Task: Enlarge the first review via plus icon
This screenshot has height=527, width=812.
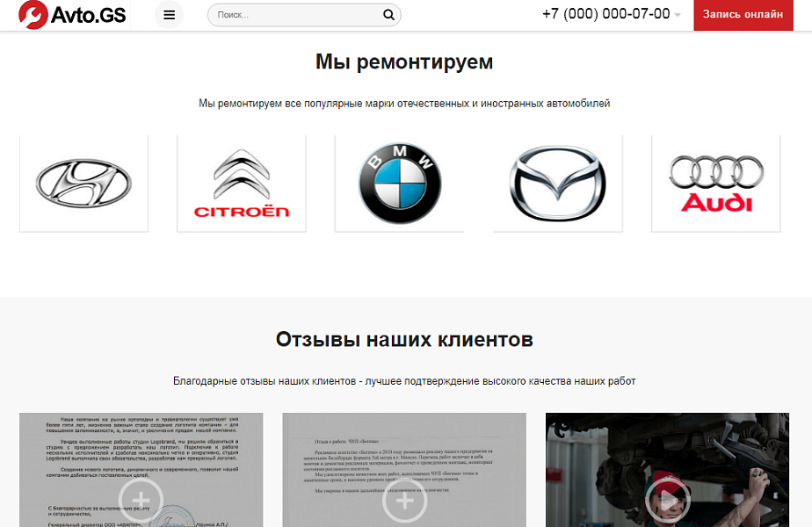Action: coord(141,499)
